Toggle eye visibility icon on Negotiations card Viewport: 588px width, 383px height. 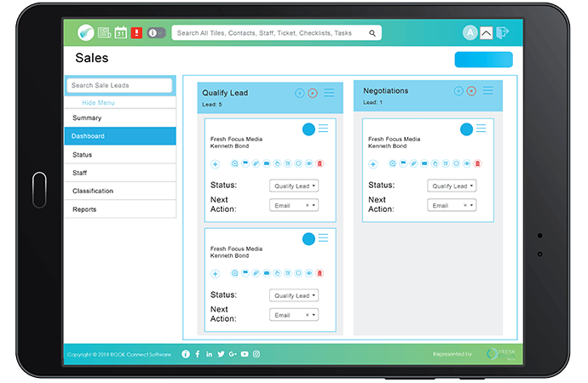(x=466, y=163)
